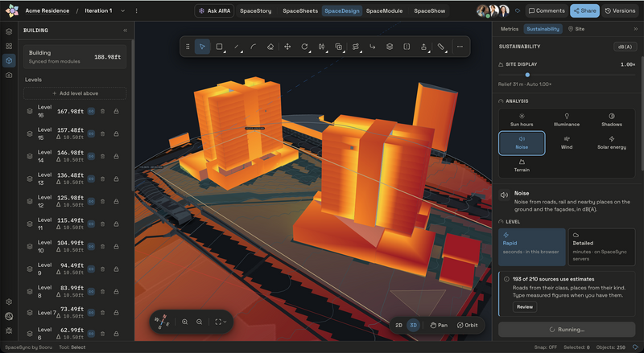644x353 pixels.
Task: Delete Level 14 with trash icon
Action: (103, 156)
